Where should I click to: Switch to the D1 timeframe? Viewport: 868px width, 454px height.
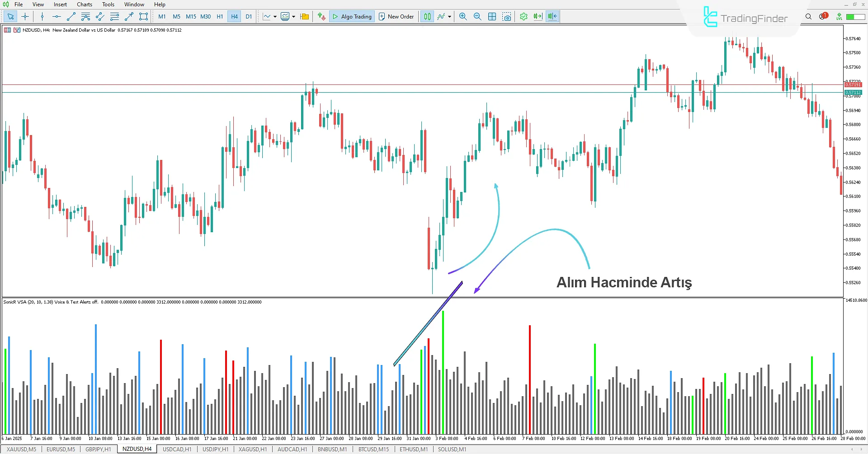(x=249, y=17)
